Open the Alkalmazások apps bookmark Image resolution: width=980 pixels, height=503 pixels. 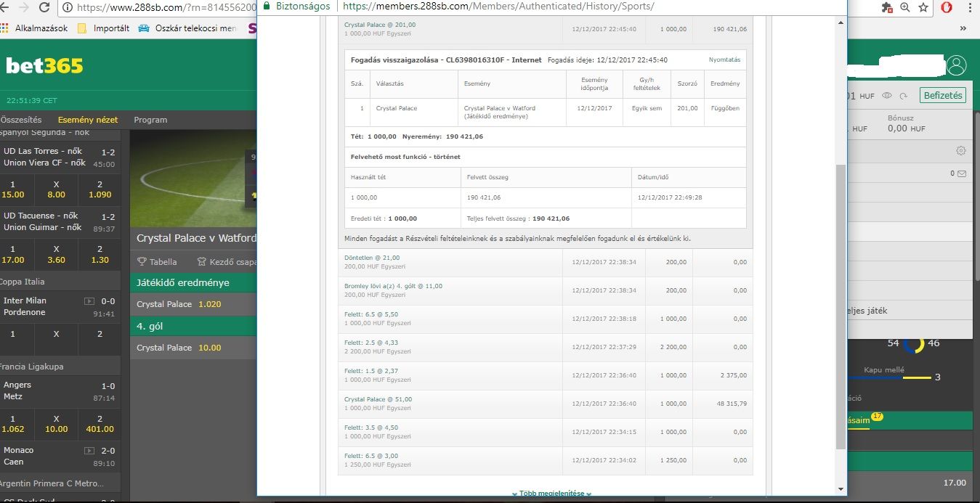pos(35,28)
